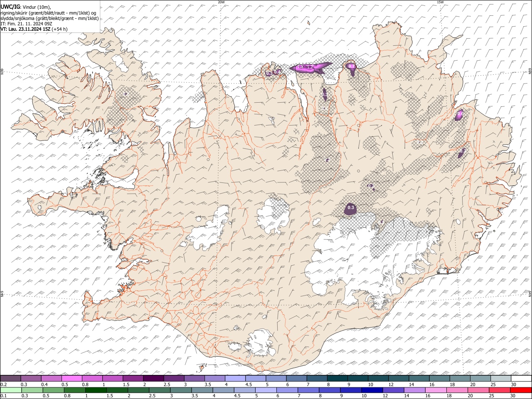The height and width of the screenshot is (399, 532).
Task: Select the dark teal 8–9 swatch, upper legend row
Action: click(337, 378)
